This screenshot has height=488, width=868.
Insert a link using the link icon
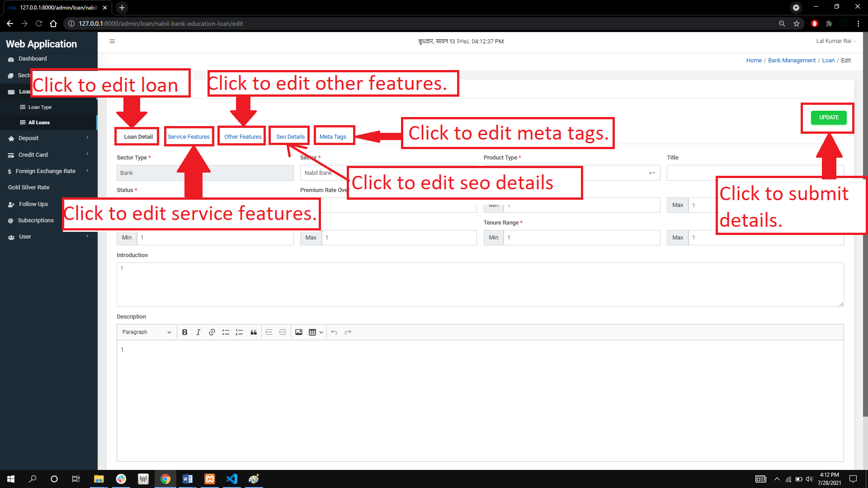212,332
